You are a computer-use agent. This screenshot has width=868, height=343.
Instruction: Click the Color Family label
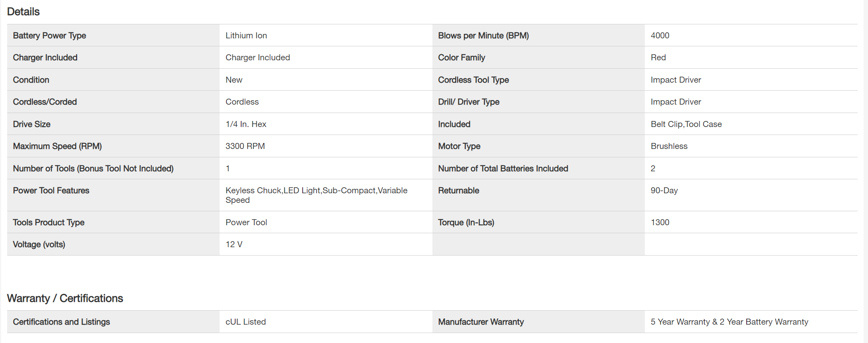(461, 57)
